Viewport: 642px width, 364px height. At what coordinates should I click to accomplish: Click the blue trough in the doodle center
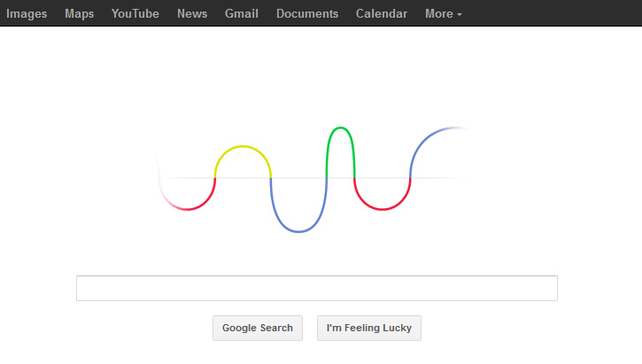(x=298, y=232)
